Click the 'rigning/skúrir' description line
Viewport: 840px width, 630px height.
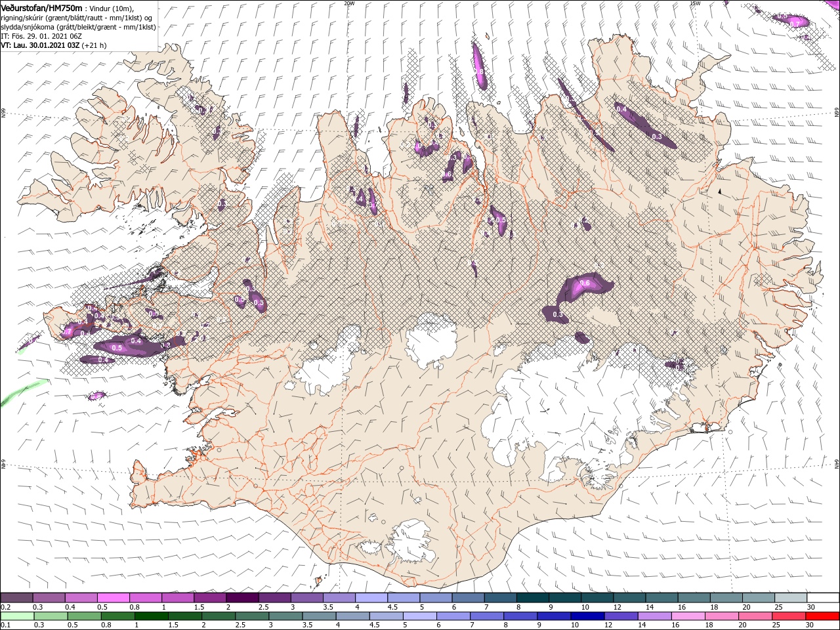77,17
